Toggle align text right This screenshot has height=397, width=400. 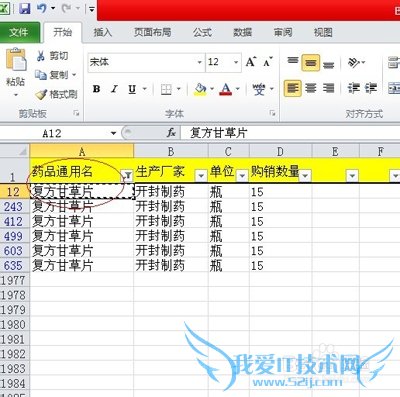[328, 88]
